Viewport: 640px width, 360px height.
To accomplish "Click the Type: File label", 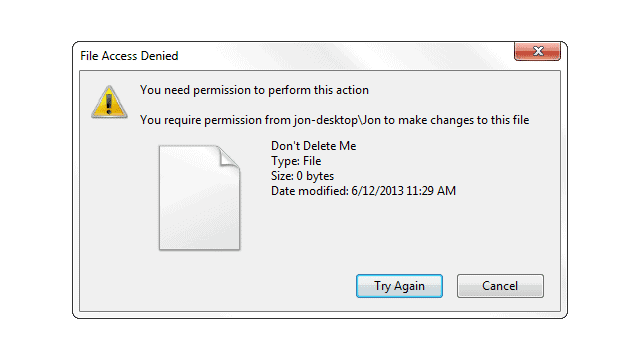I will pos(296,161).
